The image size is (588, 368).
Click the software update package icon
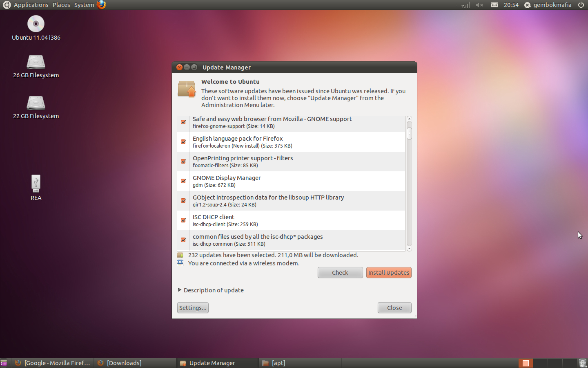coord(187,89)
